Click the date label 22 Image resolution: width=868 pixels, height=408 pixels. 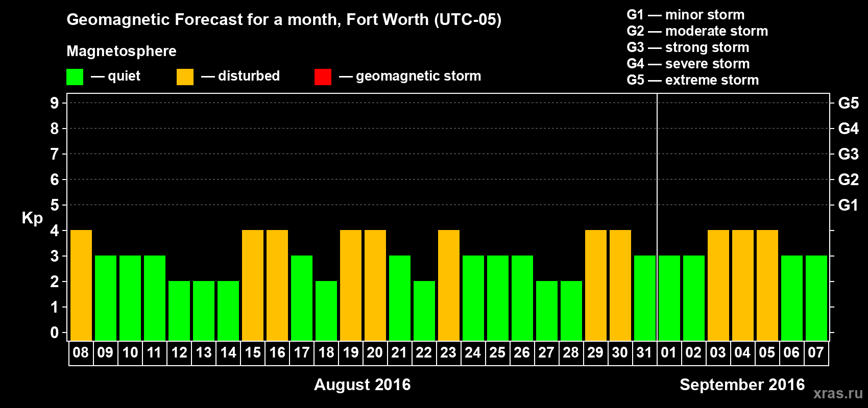tap(424, 353)
